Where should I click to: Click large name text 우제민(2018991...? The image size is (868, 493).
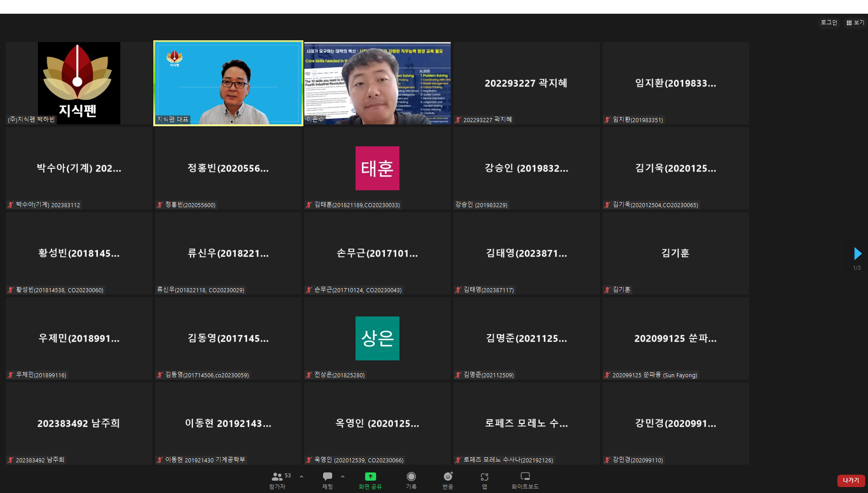[79, 338]
